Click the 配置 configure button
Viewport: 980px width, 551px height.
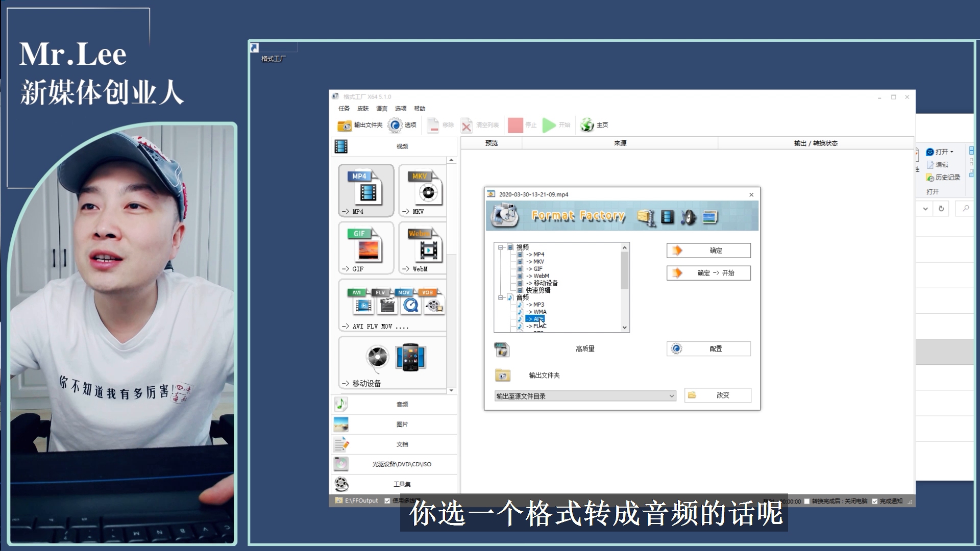(708, 349)
